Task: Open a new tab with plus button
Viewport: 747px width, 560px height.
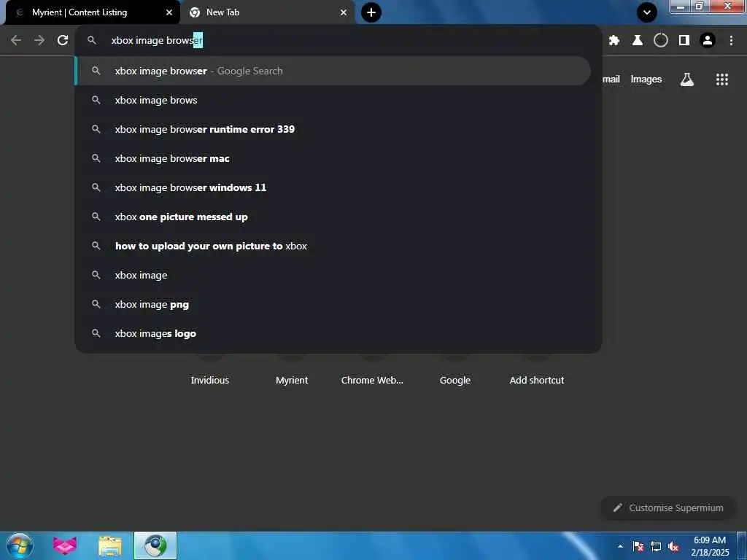Action: coord(371,12)
